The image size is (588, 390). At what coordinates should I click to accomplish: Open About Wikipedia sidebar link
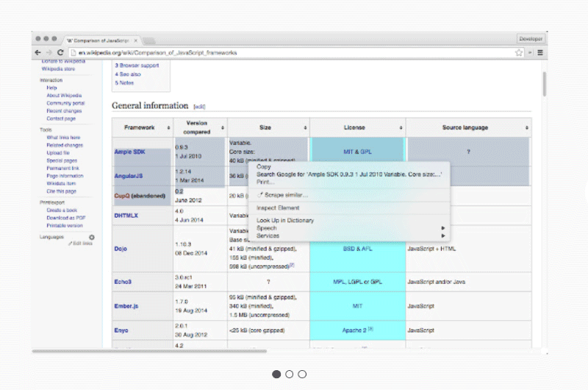(x=64, y=96)
